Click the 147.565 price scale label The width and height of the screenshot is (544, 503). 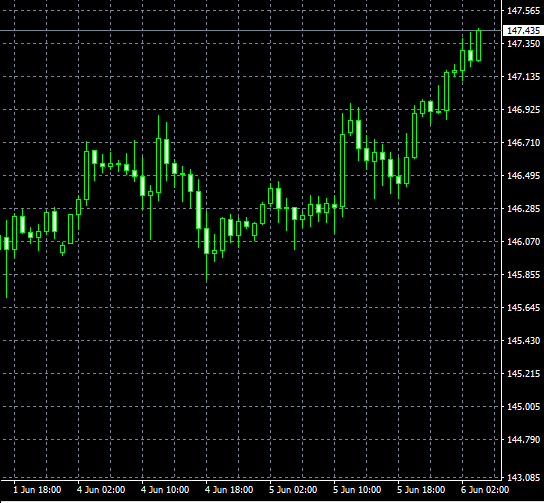click(524, 11)
